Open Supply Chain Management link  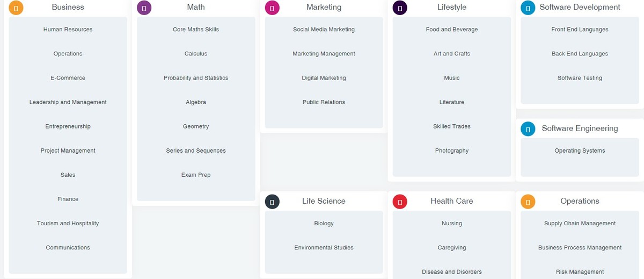point(580,224)
